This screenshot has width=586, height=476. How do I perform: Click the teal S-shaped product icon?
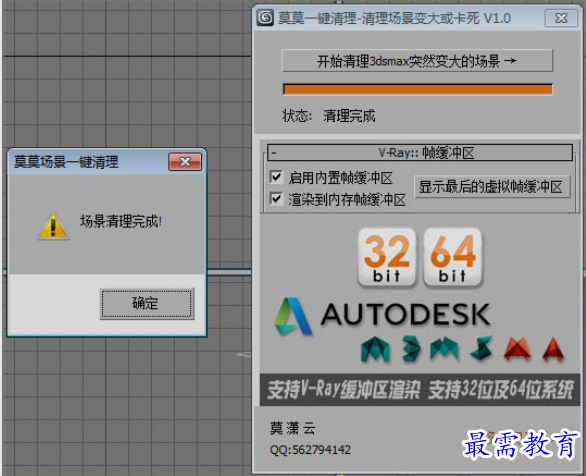tap(482, 348)
